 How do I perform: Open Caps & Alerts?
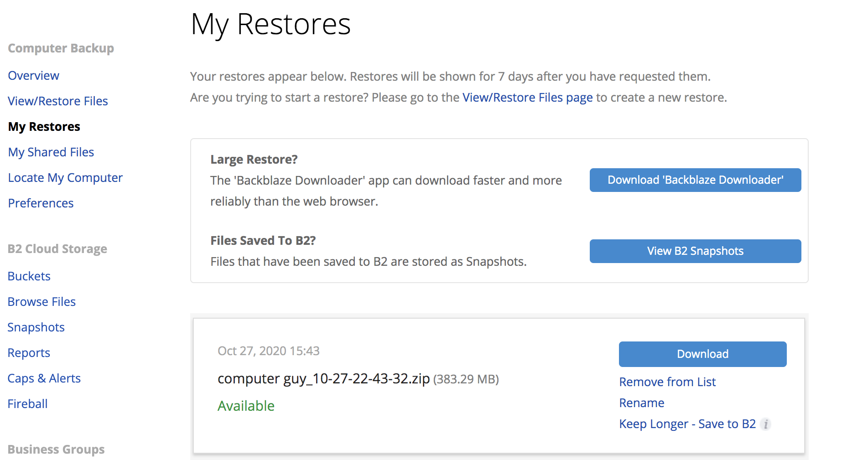44,378
